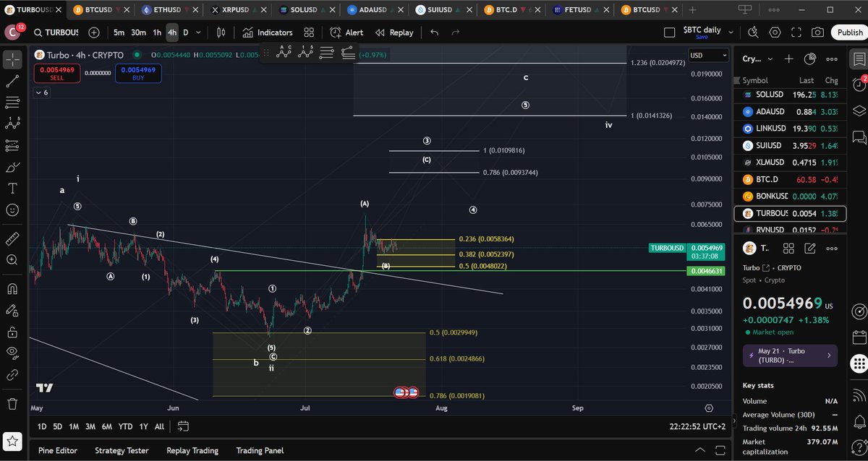This screenshot has height=461, width=868.
Task: Select the ruler measure tool
Action: point(12,238)
